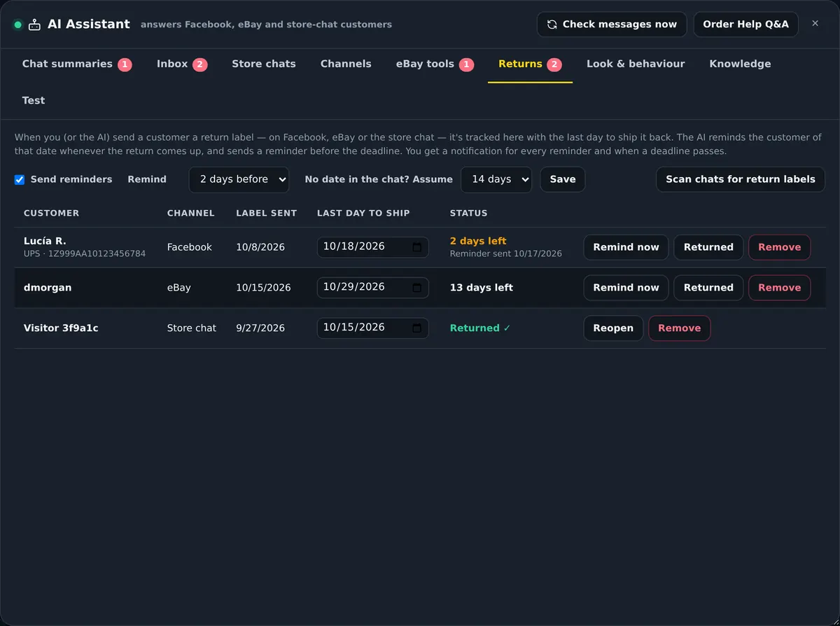840x626 pixels.
Task: Remind Lucía R. now
Action: pos(626,247)
